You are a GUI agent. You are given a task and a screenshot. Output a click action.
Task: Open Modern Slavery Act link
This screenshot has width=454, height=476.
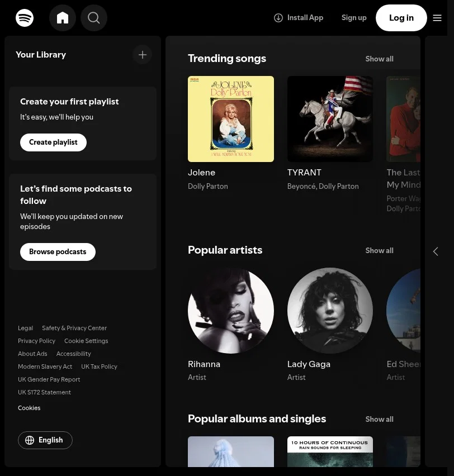[45, 366]
